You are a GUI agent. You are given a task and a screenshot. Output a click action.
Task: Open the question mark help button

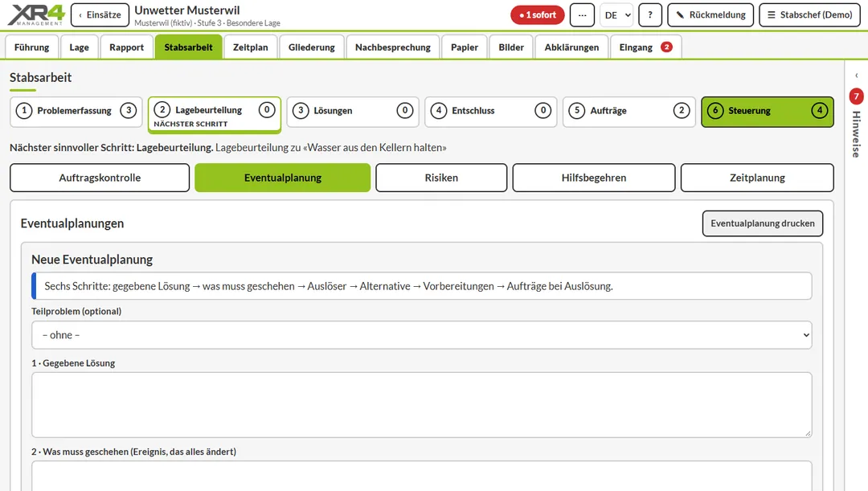pos(650,15)
